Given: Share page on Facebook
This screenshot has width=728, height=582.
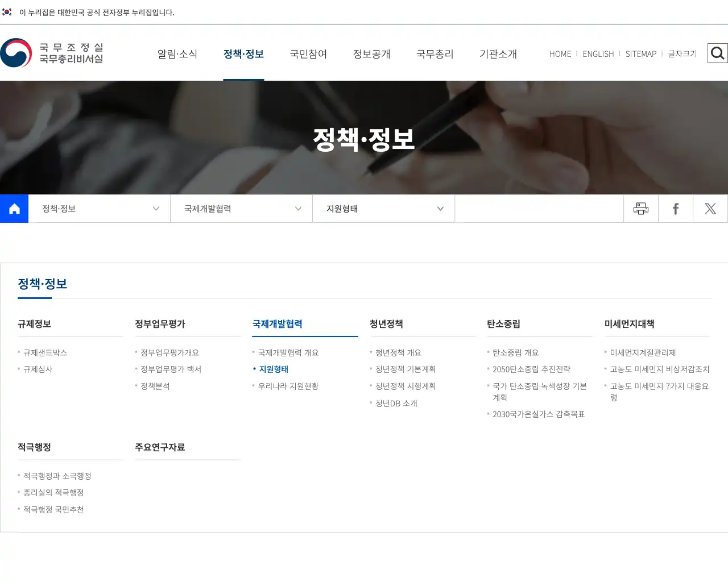Looking at the screenshot, I should click(676, 209).
